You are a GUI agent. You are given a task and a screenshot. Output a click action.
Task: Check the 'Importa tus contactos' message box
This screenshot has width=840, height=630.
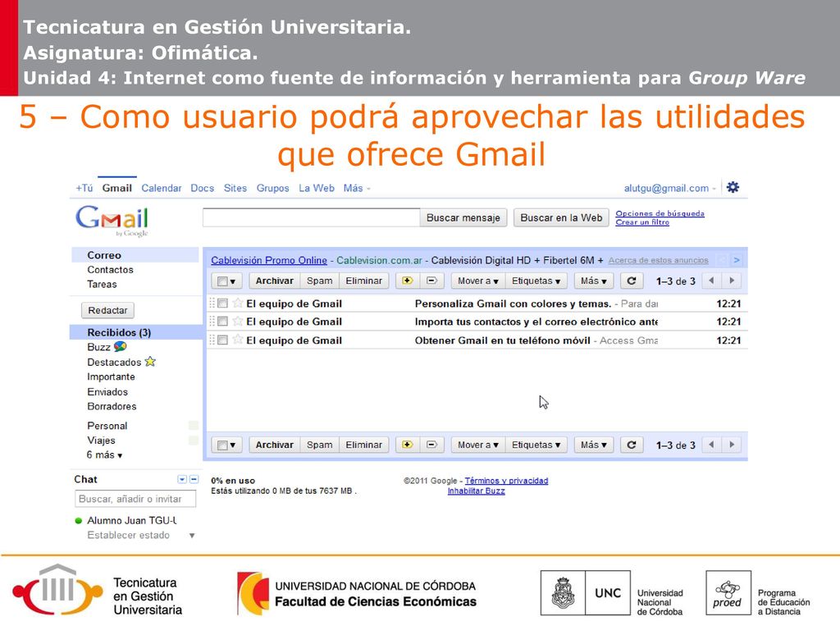click(223, 322)
